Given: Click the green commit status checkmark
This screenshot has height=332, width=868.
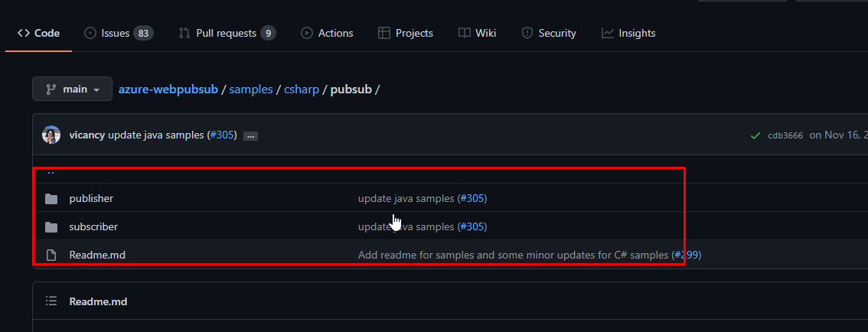Looking at the screenshot, I should point(756,135).
